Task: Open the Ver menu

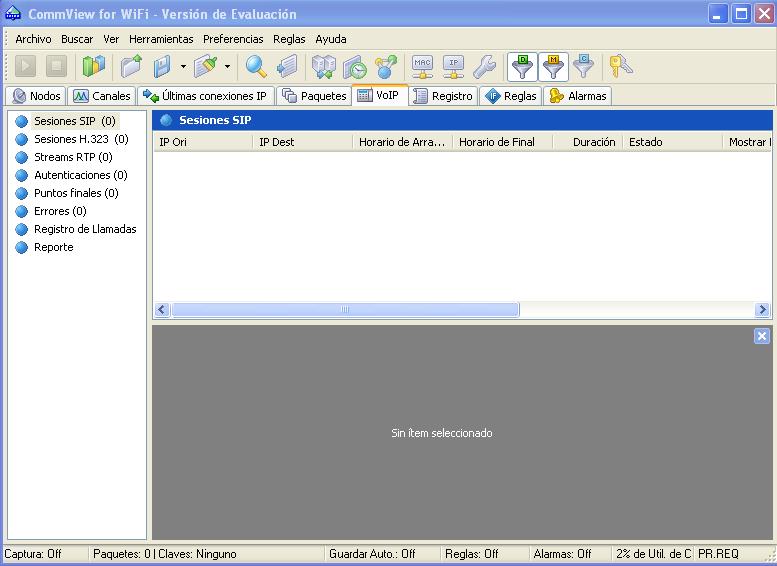Action: click(111, 39)
